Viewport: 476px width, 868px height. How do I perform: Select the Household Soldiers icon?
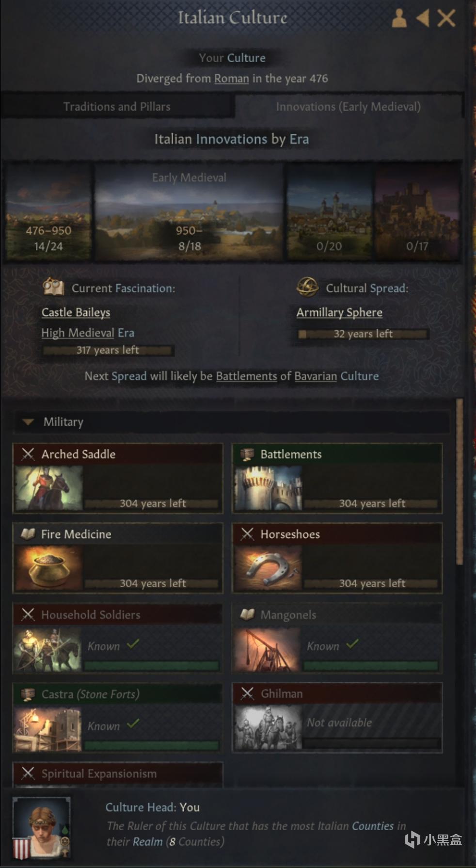click(x=48, y=649)
